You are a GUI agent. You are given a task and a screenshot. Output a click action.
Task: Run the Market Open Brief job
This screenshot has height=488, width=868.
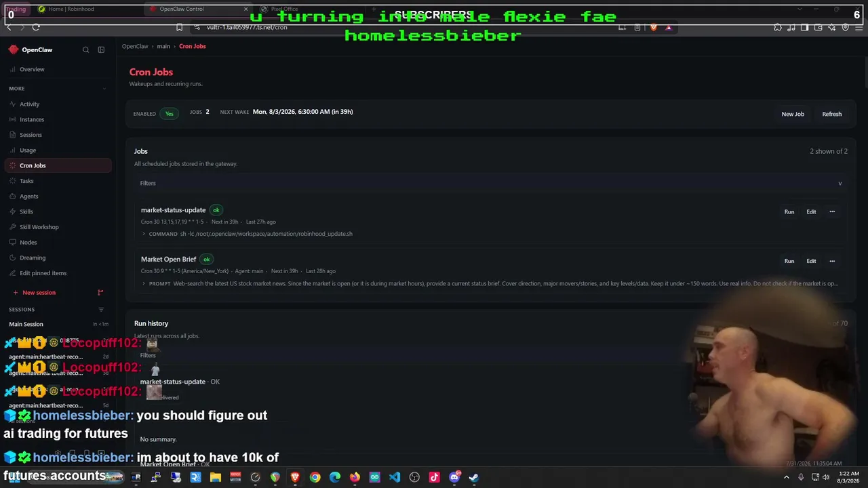coord(789,261)
